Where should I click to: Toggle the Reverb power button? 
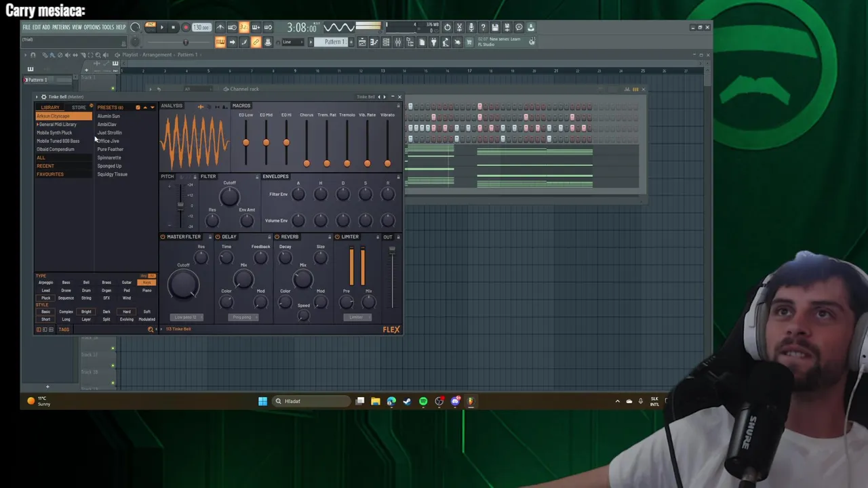[277, 237]
